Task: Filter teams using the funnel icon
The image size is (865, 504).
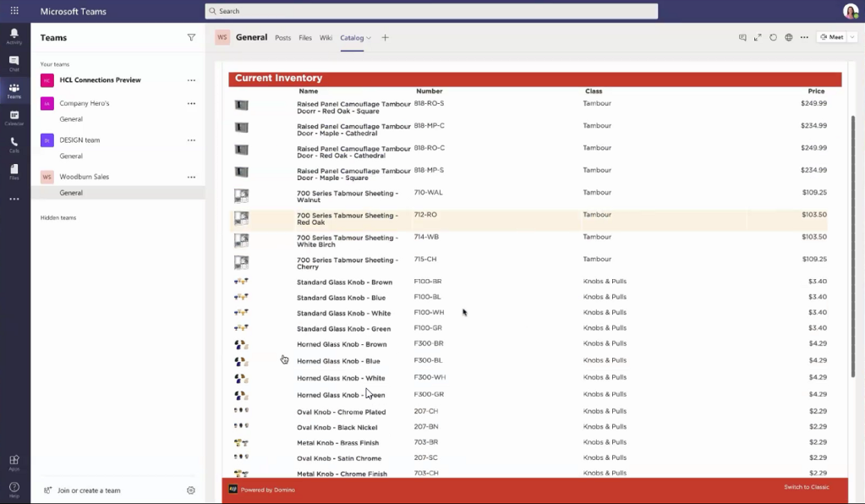Action: coord(191,38)
